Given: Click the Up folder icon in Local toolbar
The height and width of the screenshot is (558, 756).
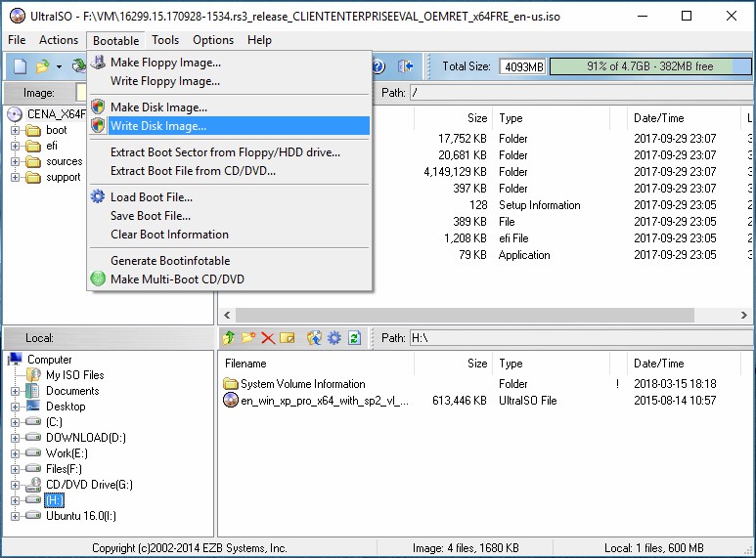Looking at the screenshot, I should click(229, 338).
